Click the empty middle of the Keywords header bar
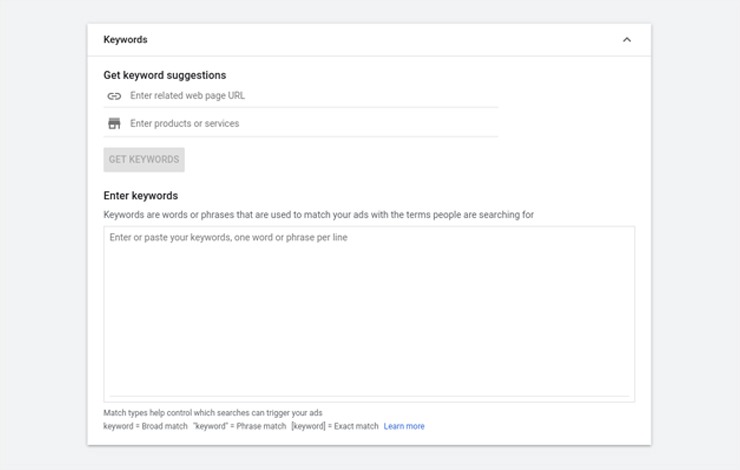Screen dimensions: 740x470 (380, 40)
